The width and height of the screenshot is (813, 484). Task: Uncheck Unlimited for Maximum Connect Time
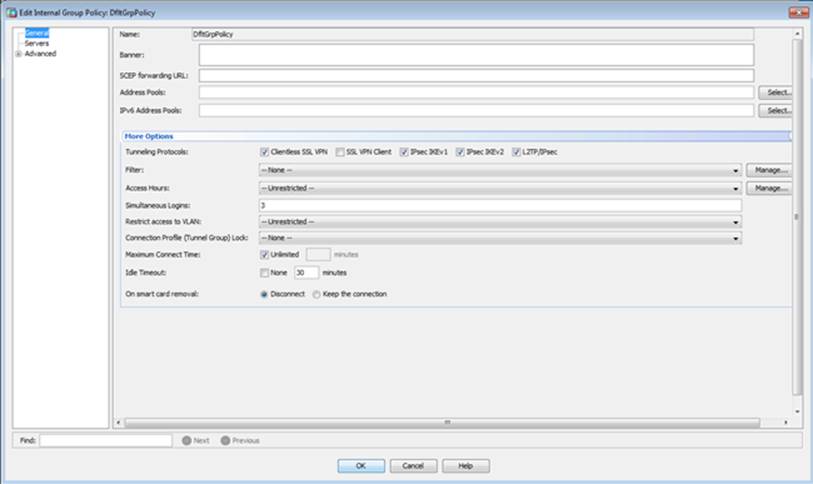coord(265,255)
